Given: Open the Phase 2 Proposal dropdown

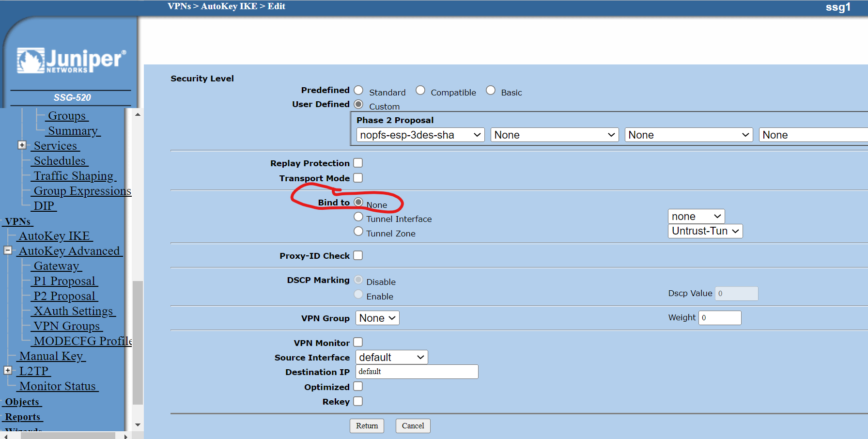Looking at the screenshot, I should point(419,135).
